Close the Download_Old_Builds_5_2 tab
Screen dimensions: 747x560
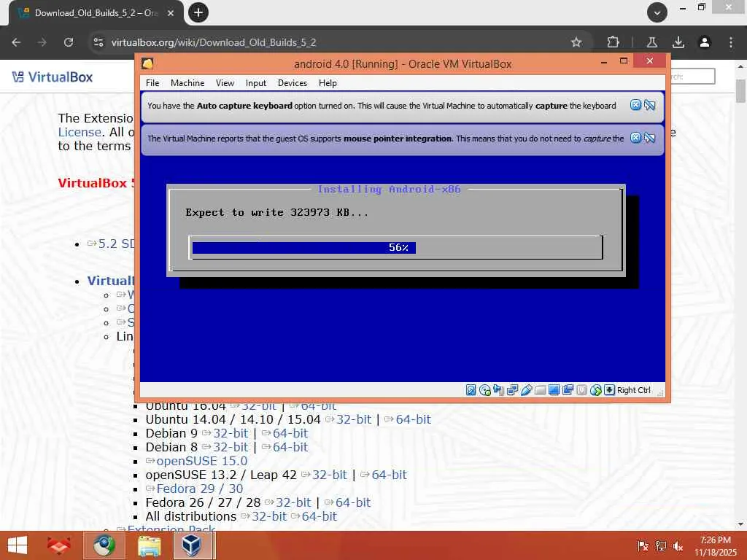pos(171,13)
